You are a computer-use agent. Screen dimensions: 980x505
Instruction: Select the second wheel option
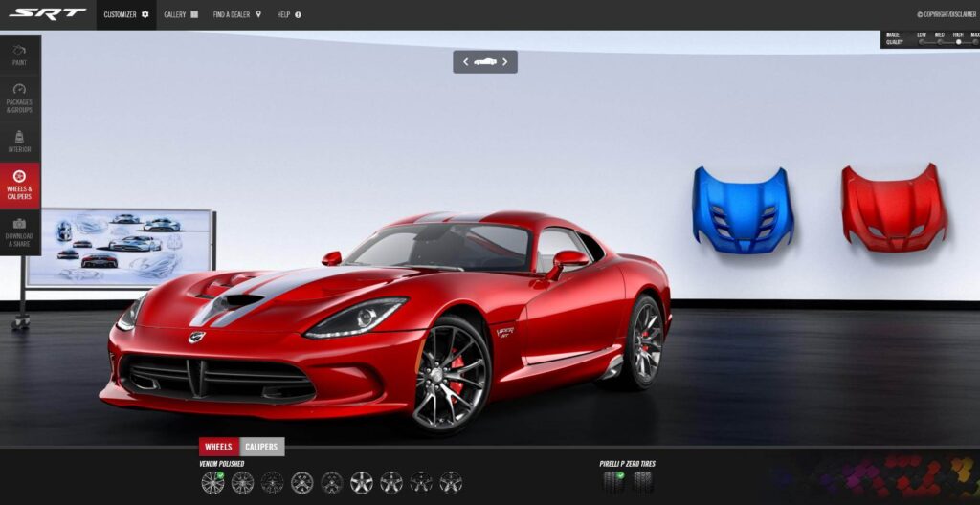point(242,482)
